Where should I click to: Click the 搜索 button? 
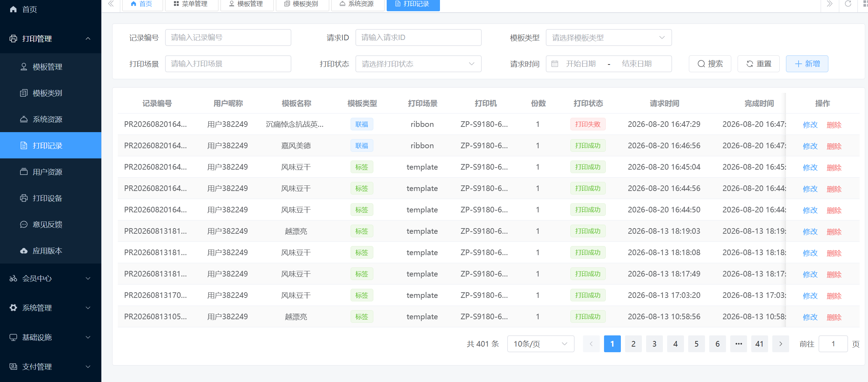tap(710, 64)
